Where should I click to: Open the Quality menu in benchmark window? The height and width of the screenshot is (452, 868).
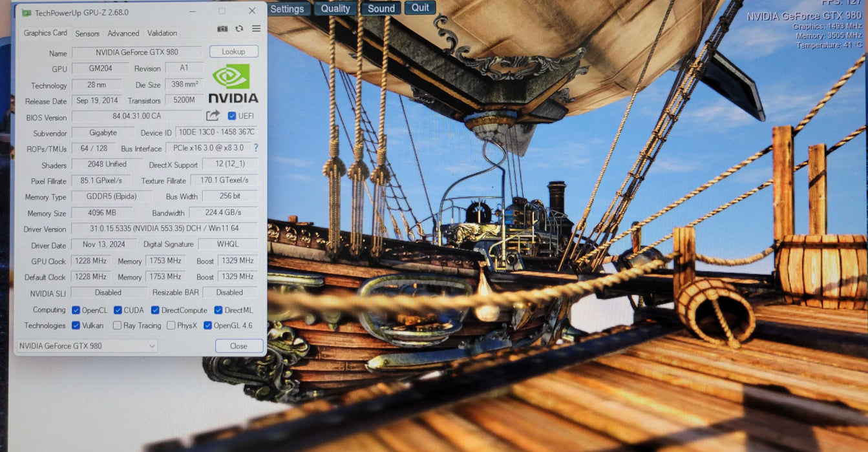tap(335, 8)
